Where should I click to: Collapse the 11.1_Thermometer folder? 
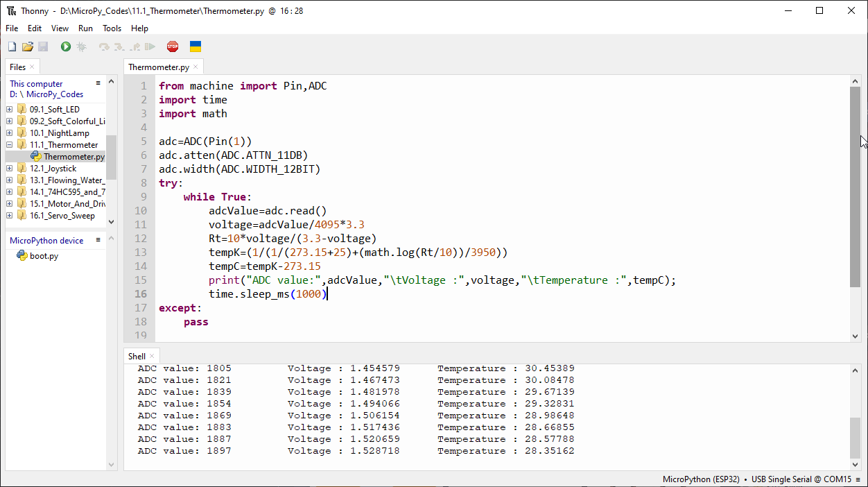(x=10, y=144)
